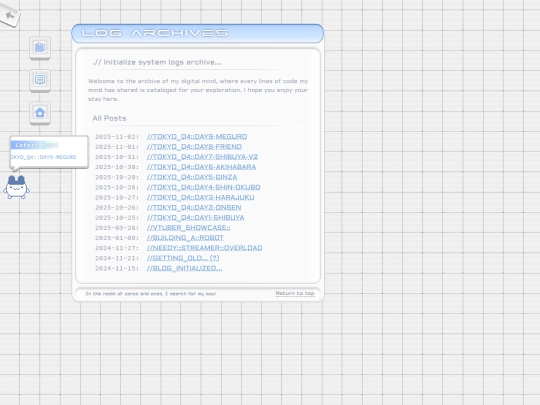
Task: Open post TOKYO_Q4::DAY3-HARAJUKU
Action: tap(200, 198)
